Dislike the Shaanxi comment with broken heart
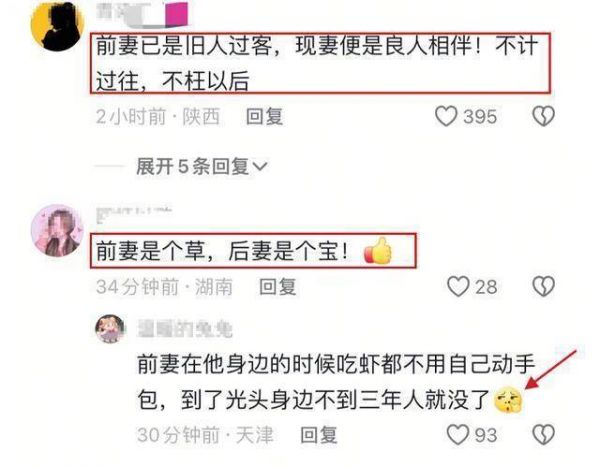 tap(543, 116)
